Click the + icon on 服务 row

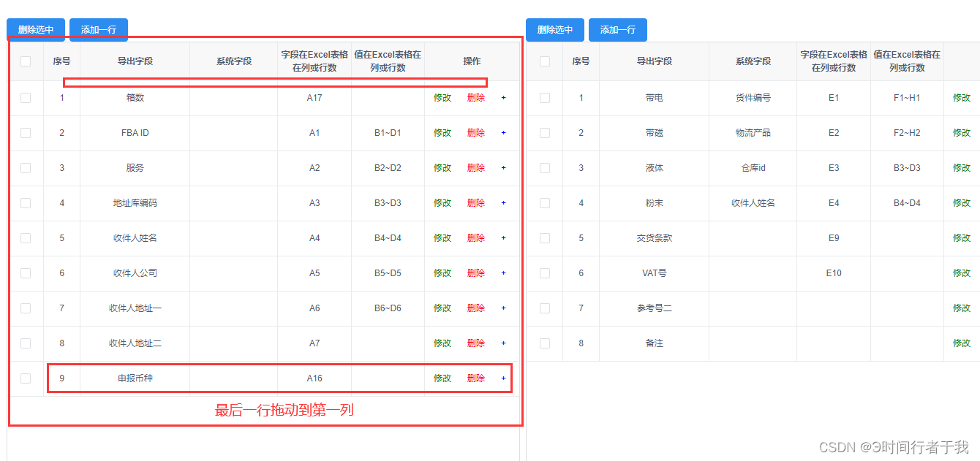(x=503, y=167)
